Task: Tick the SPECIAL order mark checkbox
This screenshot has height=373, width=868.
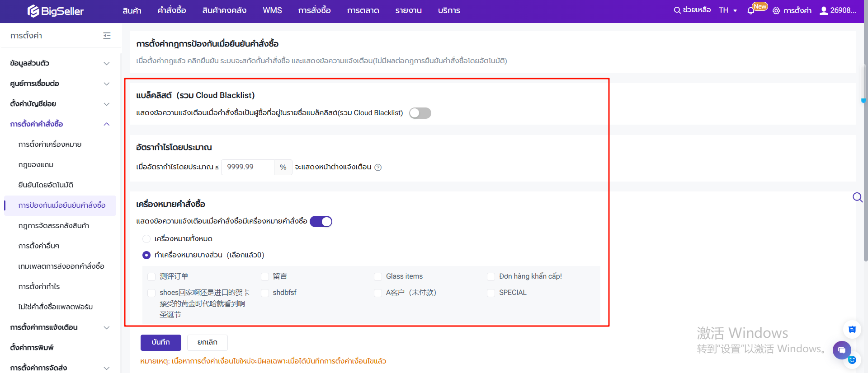Action: 491,293
